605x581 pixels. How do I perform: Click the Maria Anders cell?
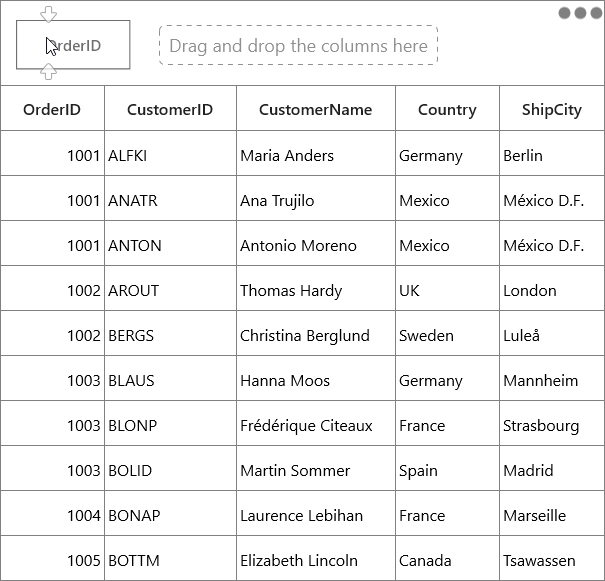tap(316, 154)
